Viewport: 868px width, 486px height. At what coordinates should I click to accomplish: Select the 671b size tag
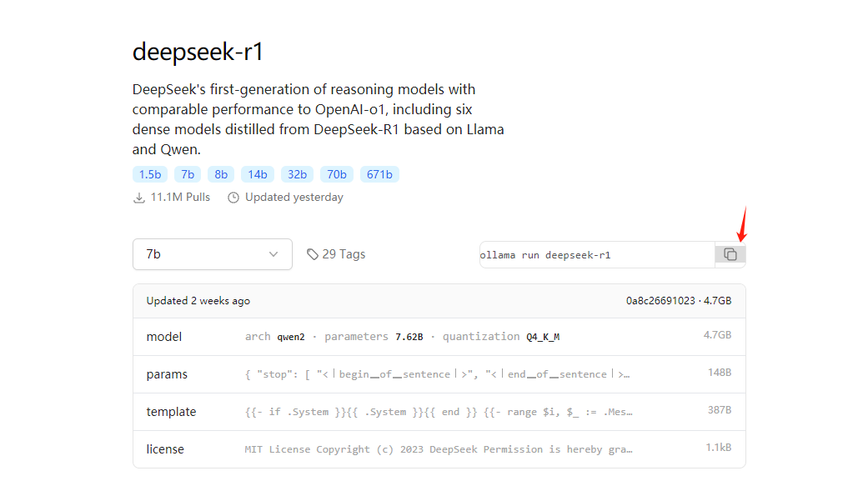[x=379, y=174]
